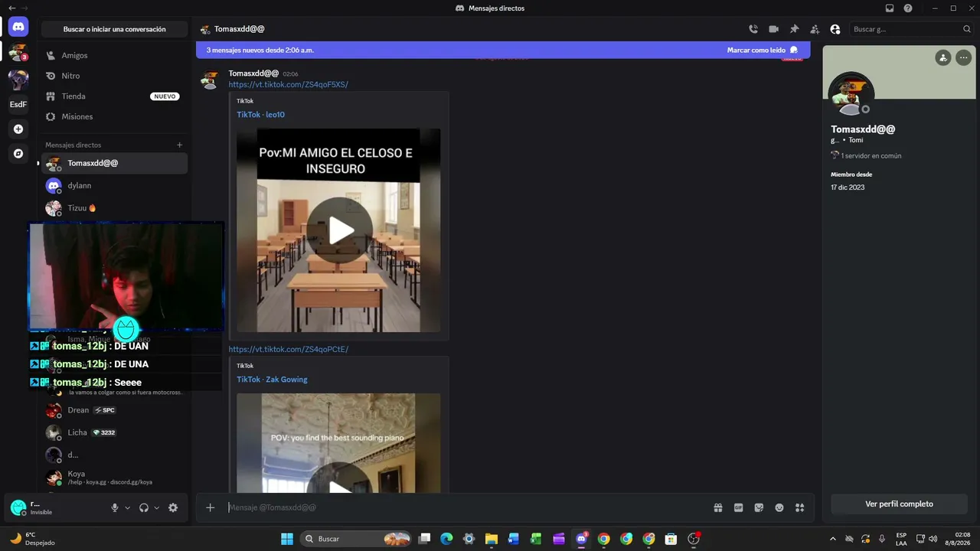Open the apps launcher in message bar
Screen dimensions: 980x551
point(799,507)
